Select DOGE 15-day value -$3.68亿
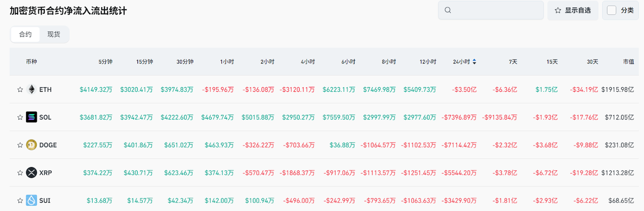Viewport: 644px width, 211px height. pyautogui.click(x=546, y=145)
